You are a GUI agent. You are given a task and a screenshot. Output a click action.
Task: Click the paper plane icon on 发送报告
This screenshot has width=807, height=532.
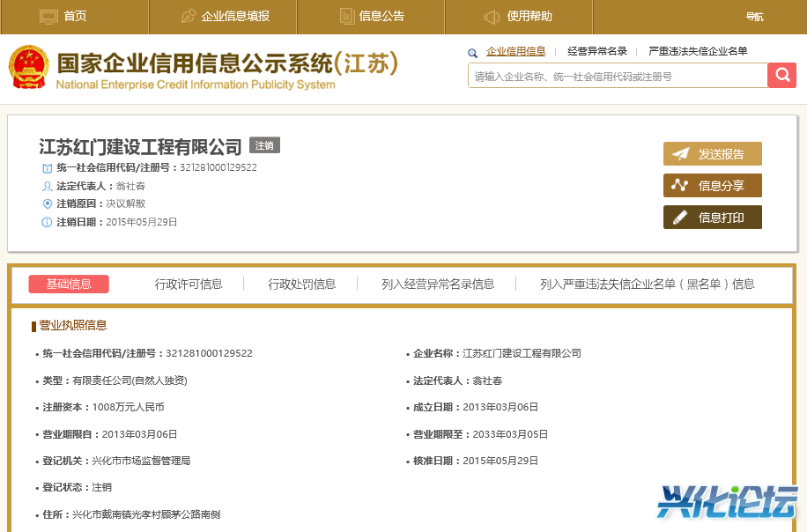click(x=680, y=154)
